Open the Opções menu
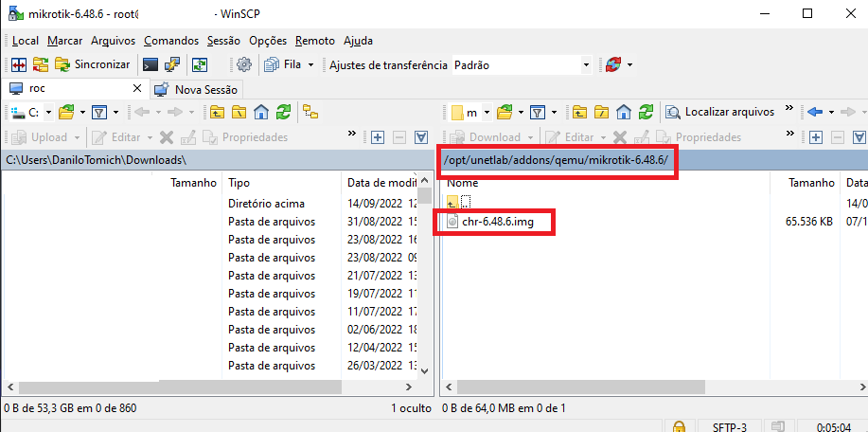868x432 pixels. pyautogui.click(x=268, y=41)
